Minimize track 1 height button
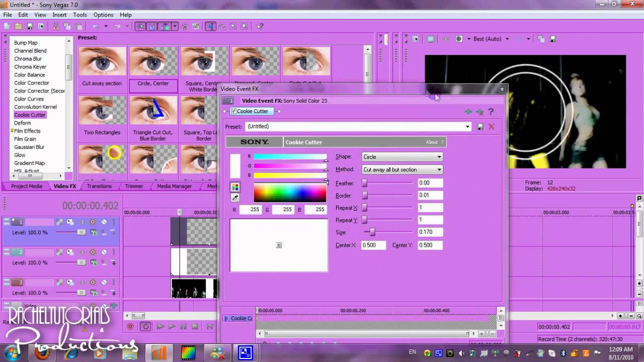The image size is (644, 362). click(x=7, y=220)
